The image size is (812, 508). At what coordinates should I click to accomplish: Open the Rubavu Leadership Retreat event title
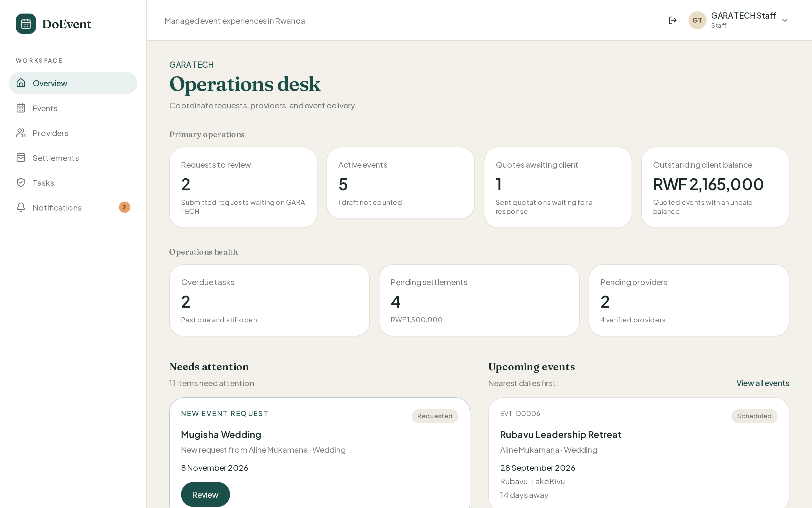tap(561, 434)
